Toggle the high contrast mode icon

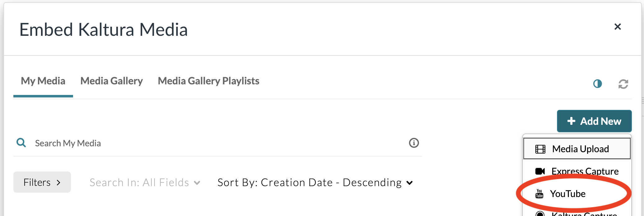[x=597, y=84]
